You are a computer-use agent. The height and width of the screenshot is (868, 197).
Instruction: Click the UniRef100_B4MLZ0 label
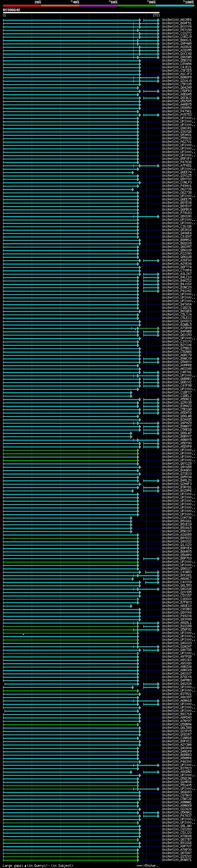pos(177,481)
